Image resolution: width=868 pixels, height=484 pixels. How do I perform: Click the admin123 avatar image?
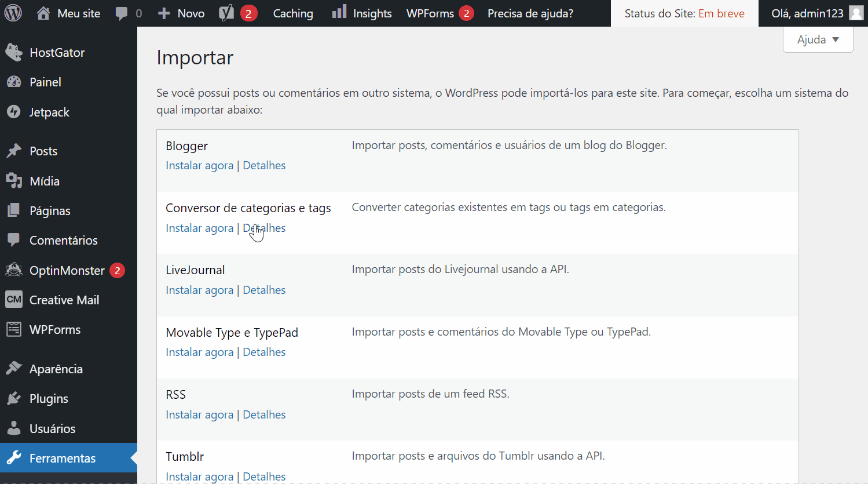point(856,13)
